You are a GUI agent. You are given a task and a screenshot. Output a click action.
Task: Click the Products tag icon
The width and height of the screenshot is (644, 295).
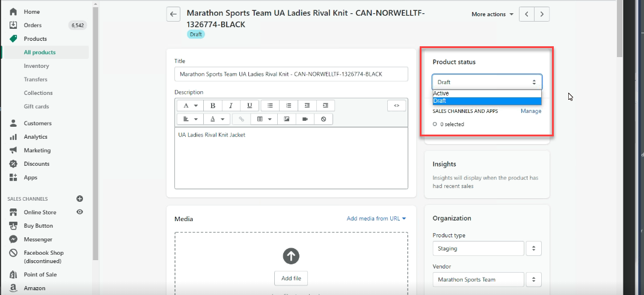(x=13, y=38)
